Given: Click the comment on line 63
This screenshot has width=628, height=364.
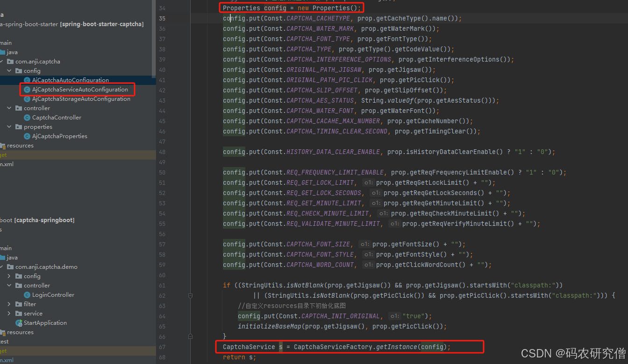Looking at the screenshot, I should point(292,306).
